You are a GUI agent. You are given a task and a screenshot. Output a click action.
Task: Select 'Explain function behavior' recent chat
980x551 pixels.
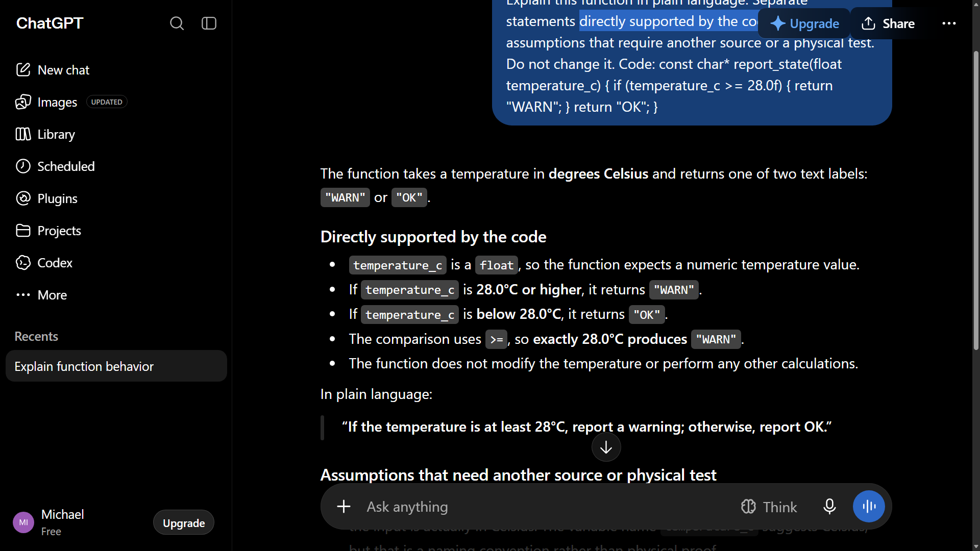pos(116,366)
